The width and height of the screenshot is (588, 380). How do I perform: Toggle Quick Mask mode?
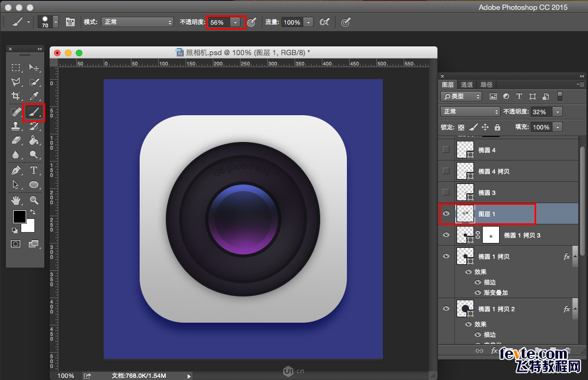click(x=16, y=244)
